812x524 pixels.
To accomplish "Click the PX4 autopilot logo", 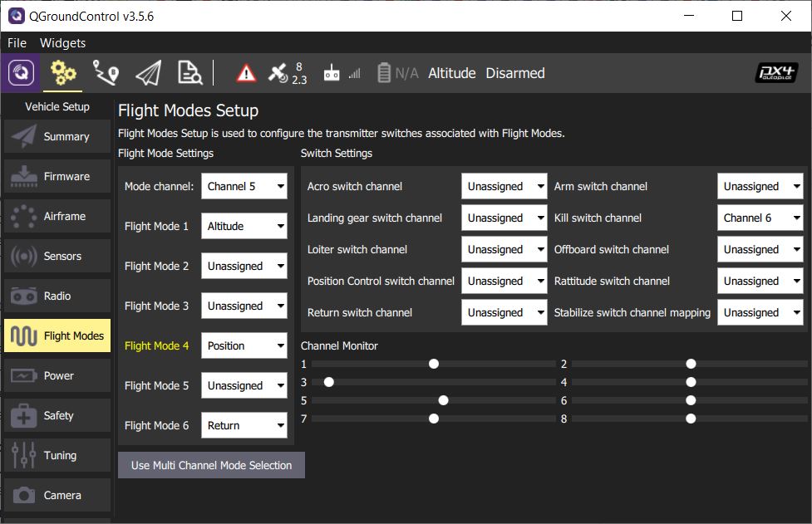I will pos(775,73).
